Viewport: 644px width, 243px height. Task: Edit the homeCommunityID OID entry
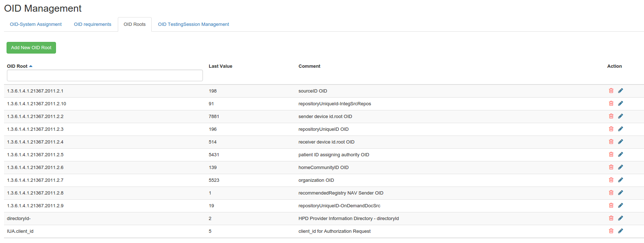click(x=620, y=167)
